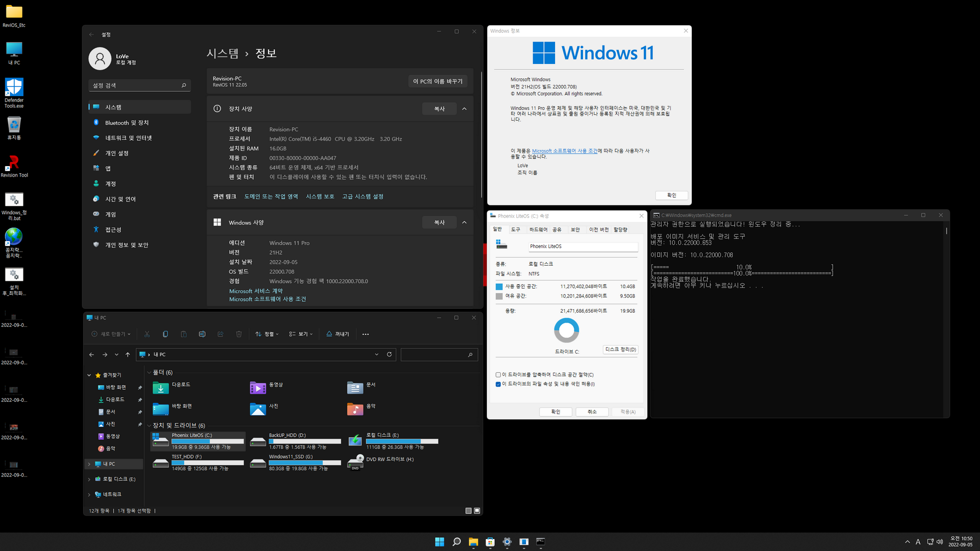Open the address bar history dropdown

click(x=377, y=354)
